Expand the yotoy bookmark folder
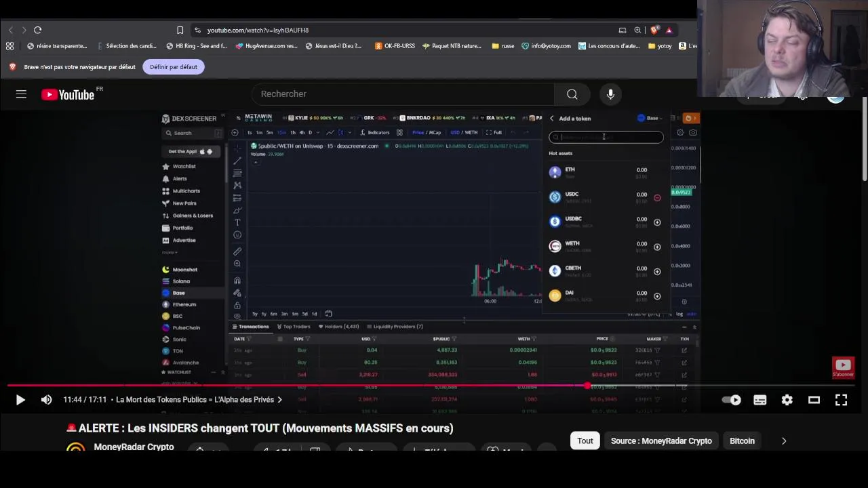 [660, 46]
